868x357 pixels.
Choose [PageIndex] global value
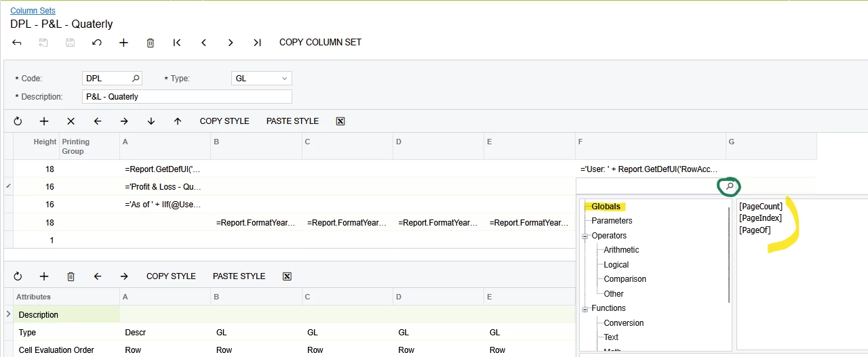(x=760, y=218)
